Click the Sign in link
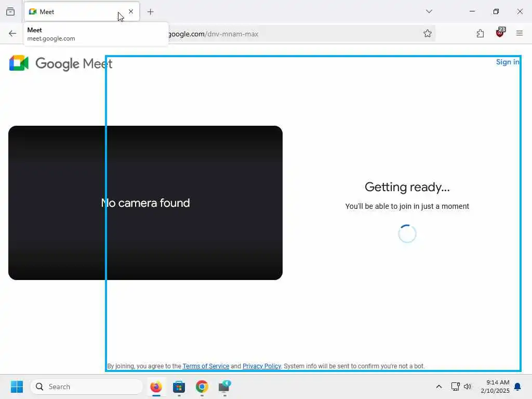 click(x=507, y=62)
